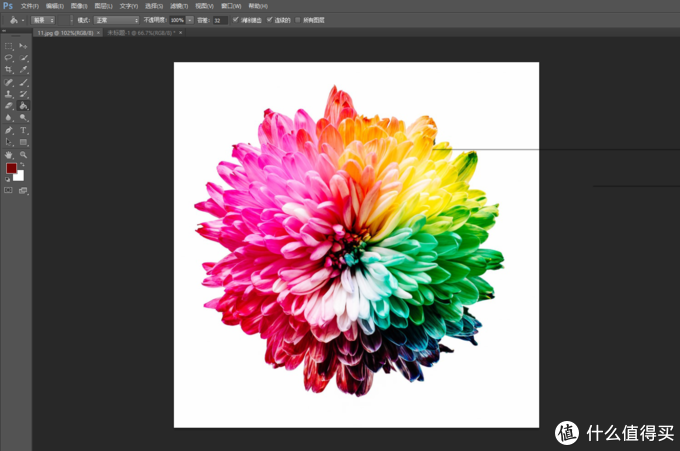Open the opacity slider arrow
Image resolution: width=680 pixels, height=451 pixels.
pos(190,20)
